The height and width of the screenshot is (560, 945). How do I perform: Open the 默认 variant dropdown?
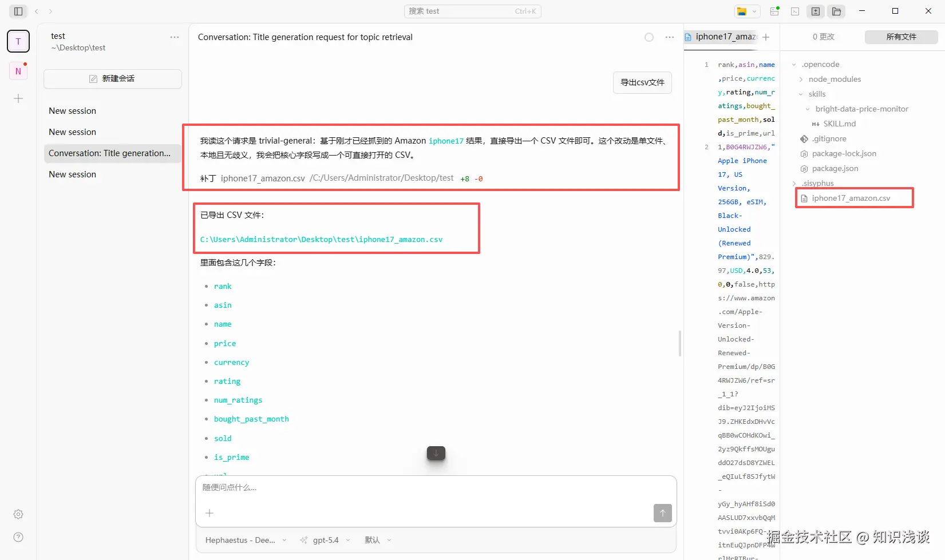(378, 540)
